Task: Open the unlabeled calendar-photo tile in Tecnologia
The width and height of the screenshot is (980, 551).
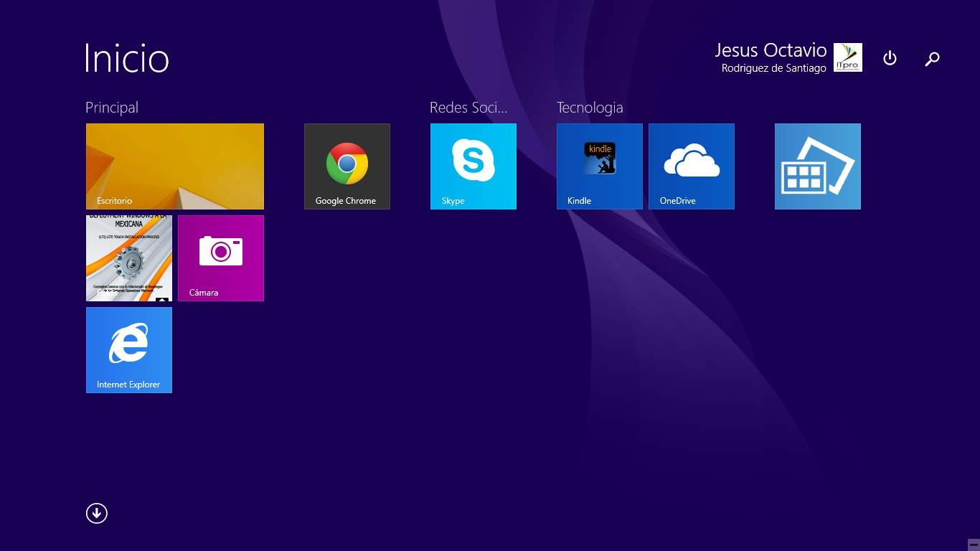Action: tap(818, 166)
